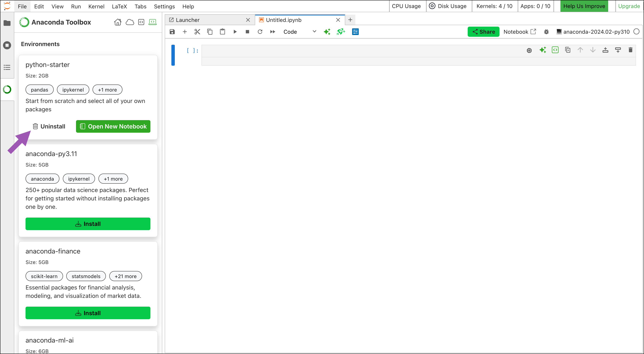Open the Tabs menu
This screenshot has width=644, height=354.
[141, 6]
